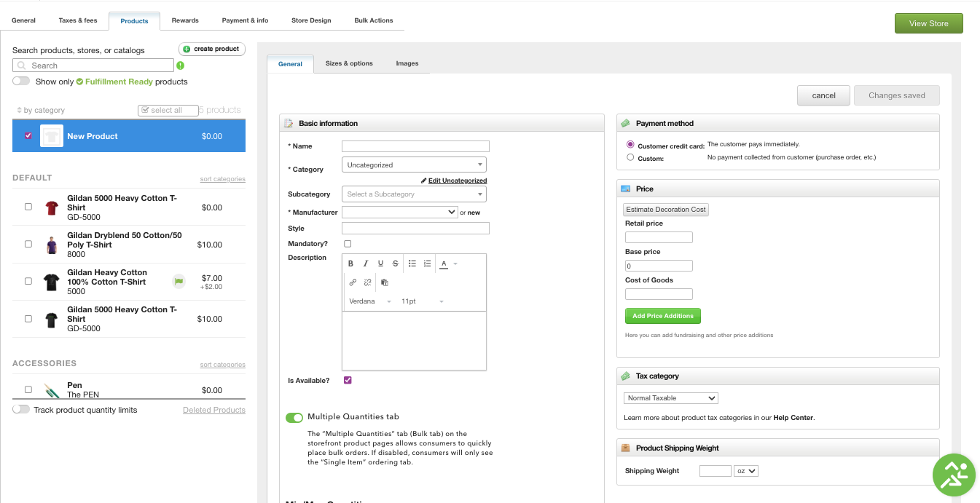Viewport: 980px width, 503px height.
Task: Click the Search products field
Action: pos(93,66)
